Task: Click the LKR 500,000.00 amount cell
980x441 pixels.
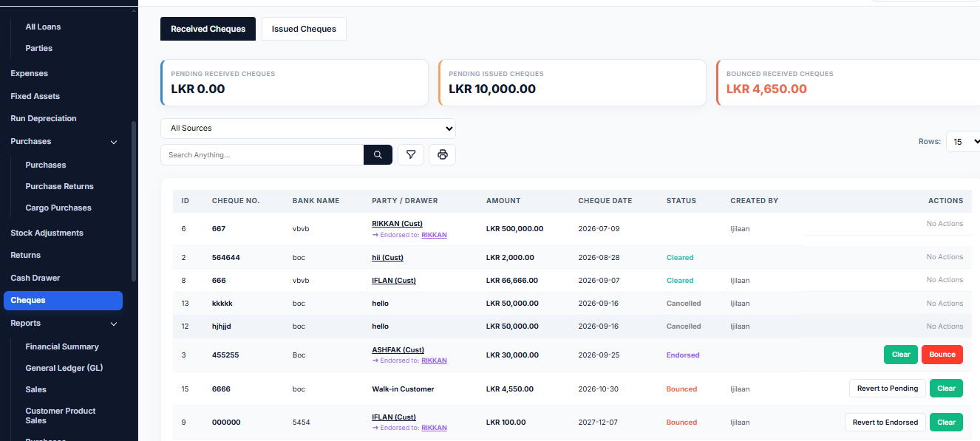Action: pos(514,229)
